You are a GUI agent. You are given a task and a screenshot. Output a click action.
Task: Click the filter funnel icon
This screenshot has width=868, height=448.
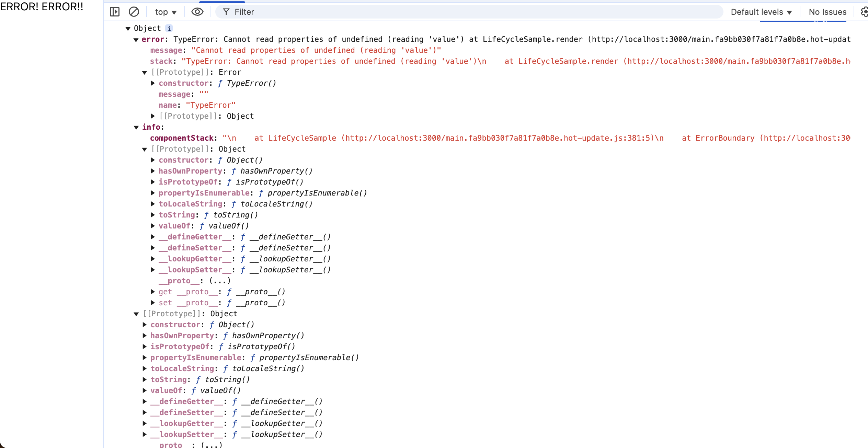[226, 12]
